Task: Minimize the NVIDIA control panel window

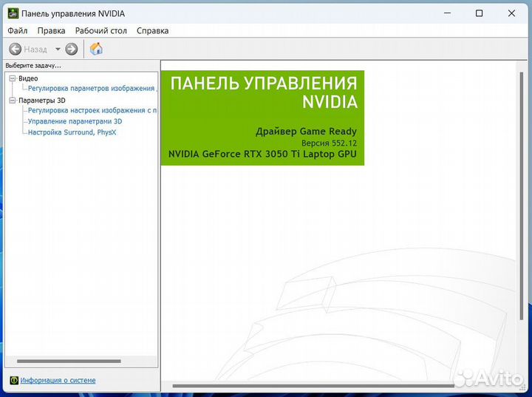Action: [x=448, y=13]
